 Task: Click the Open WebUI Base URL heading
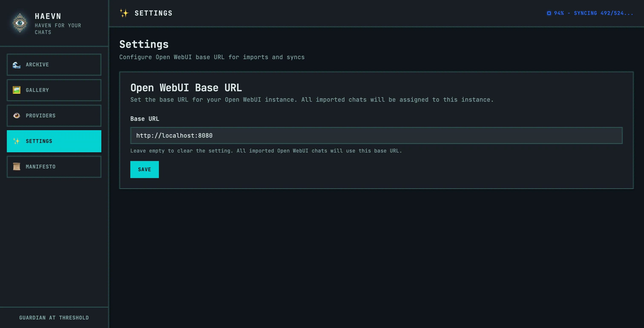coord(186,88)
